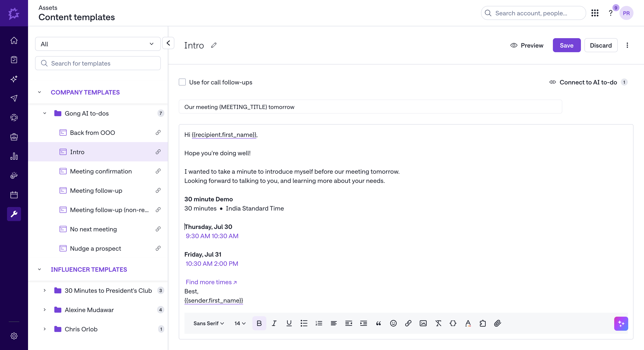Expand the Alexine Mudawar folder
The height and width of the screenshot is (350, 644).
(45, 310)
